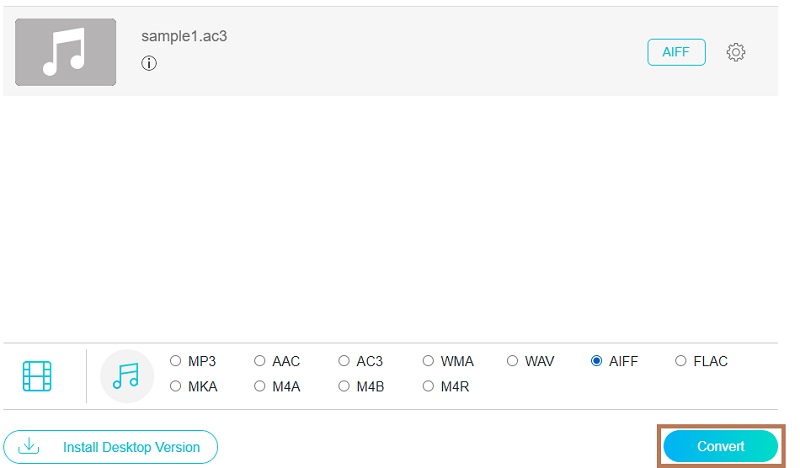Screen dimensions: 800x468
Task: Pick M4B audio format
Action: [x=344, y=385]
